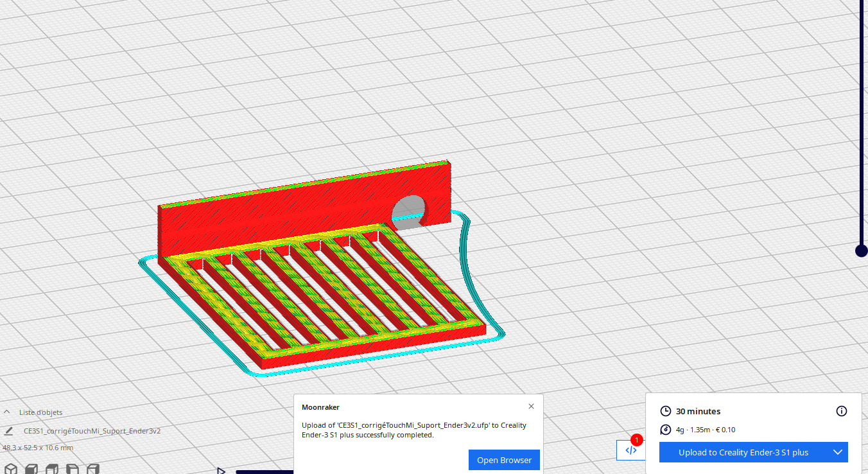Click the 4g · 1.35m · € 0.10 text
This screenshot has width=868, height=474.
click(706, 430)
